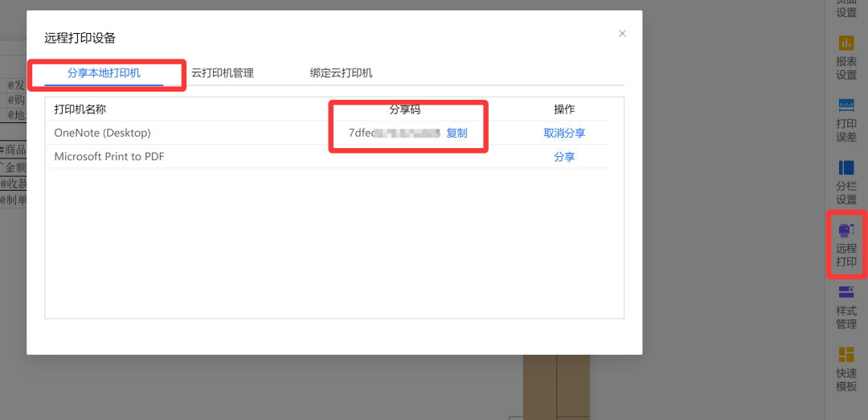Click the 操作 column header
Screen dimensions: 868x420
point(564,109)
